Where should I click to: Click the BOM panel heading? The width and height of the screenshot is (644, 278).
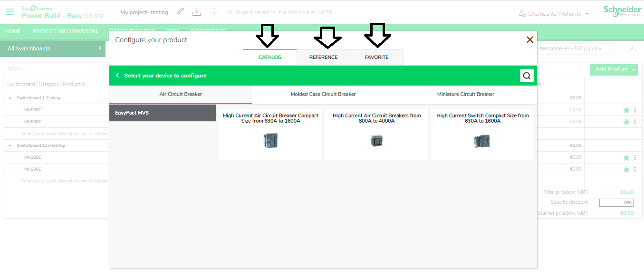coord(14,69)
